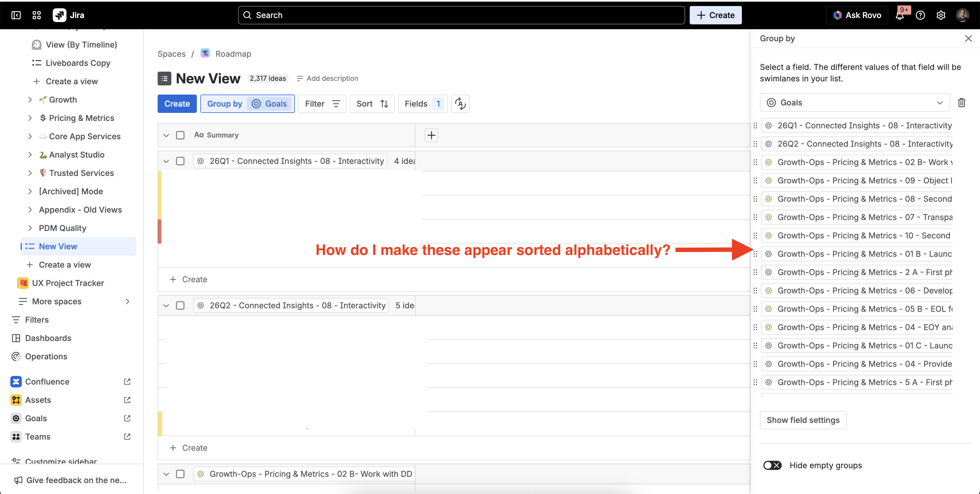Collapse the sidebar using panel icon
Viewport: 980px width, 494px height.
click(x=16, y=15)
